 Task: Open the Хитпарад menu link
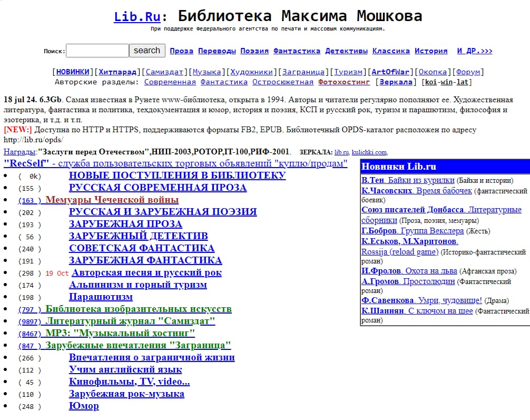117,72
